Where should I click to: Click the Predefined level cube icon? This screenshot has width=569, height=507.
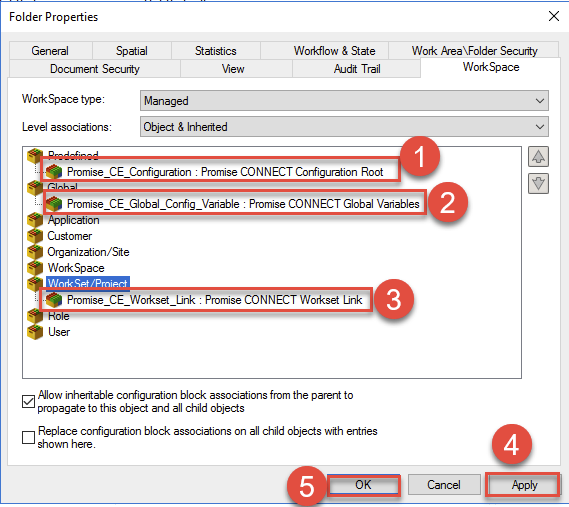(35, 155)
